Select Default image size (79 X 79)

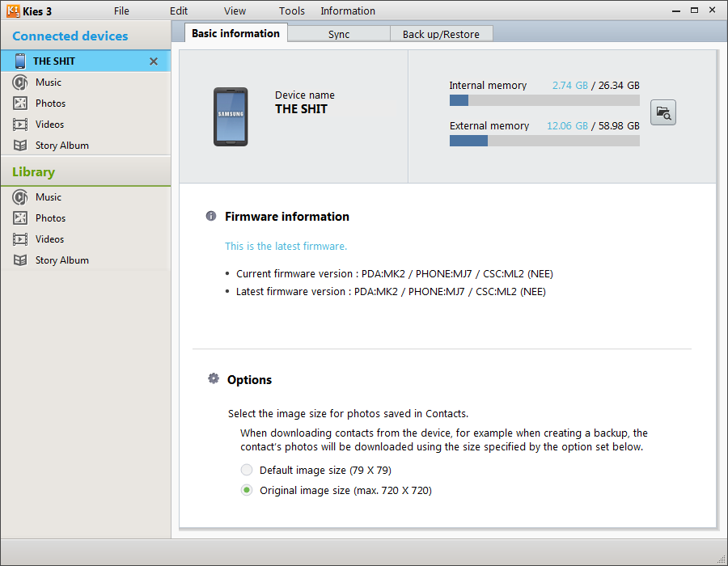point(247,470)
